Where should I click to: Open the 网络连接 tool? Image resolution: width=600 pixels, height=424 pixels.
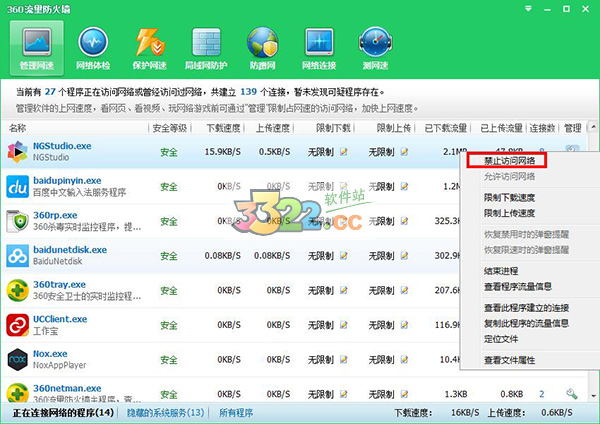319,49
